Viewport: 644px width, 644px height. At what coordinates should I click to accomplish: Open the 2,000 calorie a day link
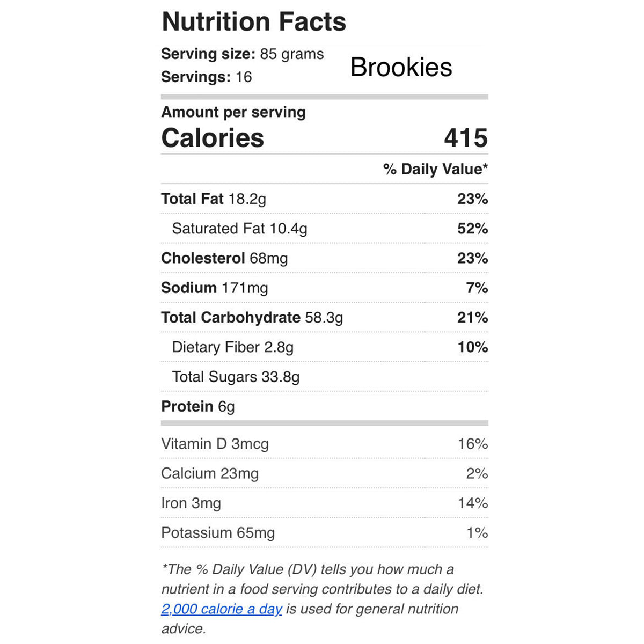[221, 609]
